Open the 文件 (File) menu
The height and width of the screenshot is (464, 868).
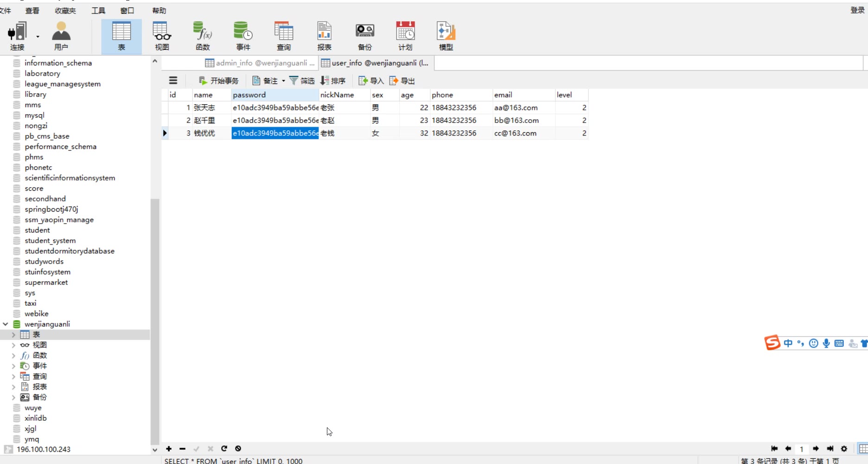pos(6,11)
